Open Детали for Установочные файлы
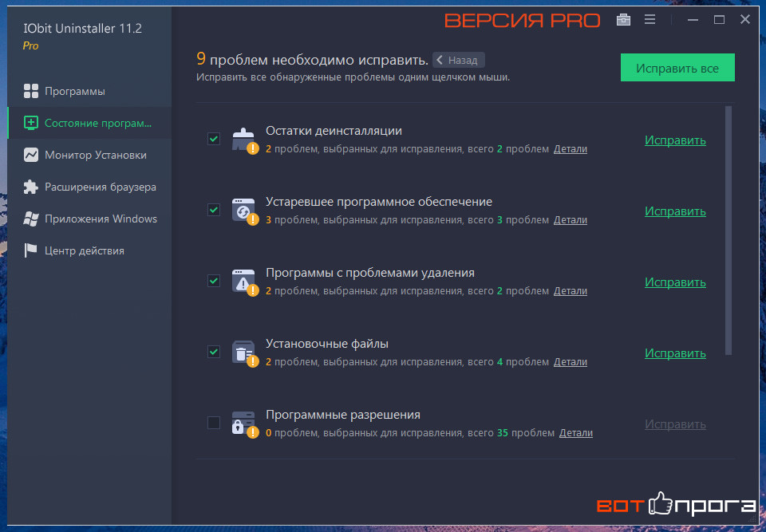Image resolution: width=766 pixels, height=532 pixels. (570, 362)
